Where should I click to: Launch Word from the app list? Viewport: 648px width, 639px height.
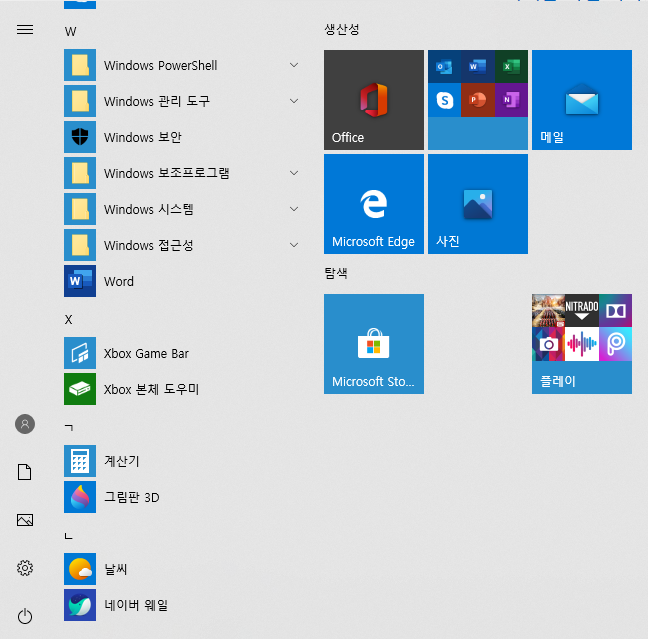coord(80,281)
